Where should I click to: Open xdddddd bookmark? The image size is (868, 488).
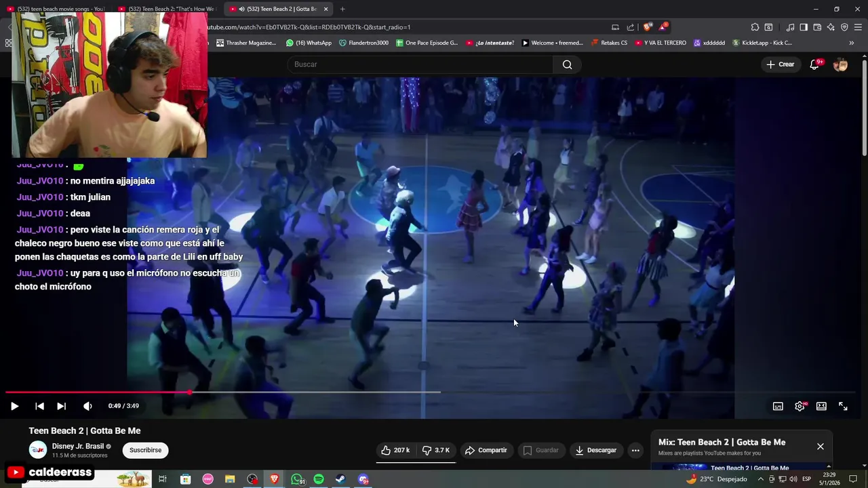tap(709, 43)
